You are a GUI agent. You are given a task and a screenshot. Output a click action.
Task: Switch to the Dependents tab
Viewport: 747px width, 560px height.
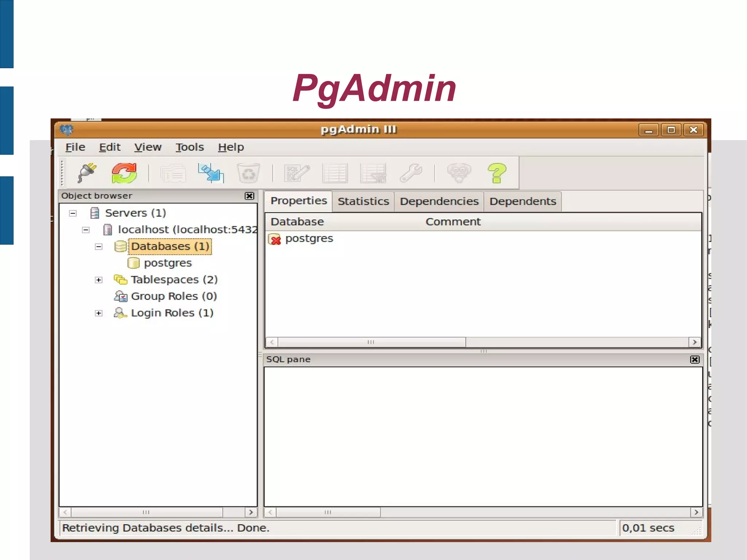pos(523,201)
